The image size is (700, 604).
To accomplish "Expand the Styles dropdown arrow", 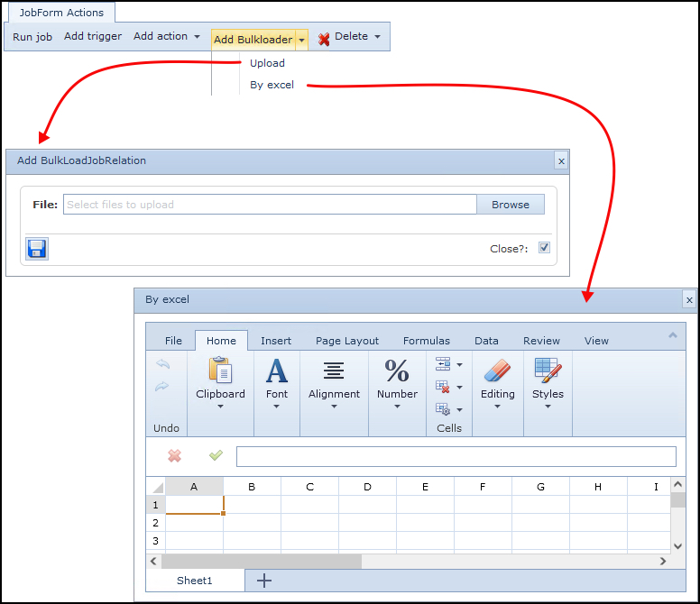I will tap(548, 407).
